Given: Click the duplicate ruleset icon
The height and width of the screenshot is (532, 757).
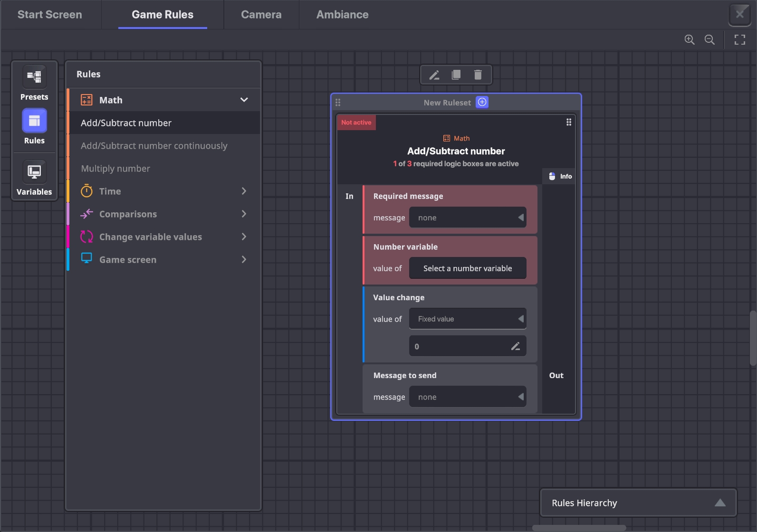Looking at the screenshot, I should point(456,75).
